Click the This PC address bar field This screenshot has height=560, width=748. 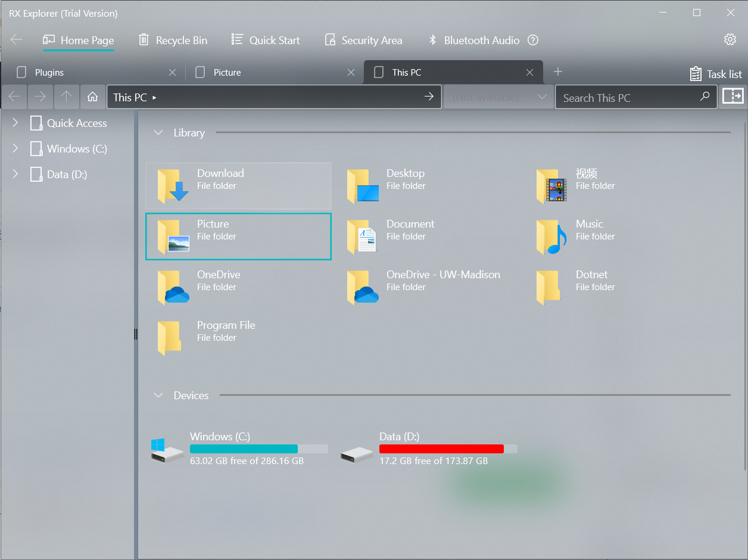pyautogui.click(x=274, y=97)
